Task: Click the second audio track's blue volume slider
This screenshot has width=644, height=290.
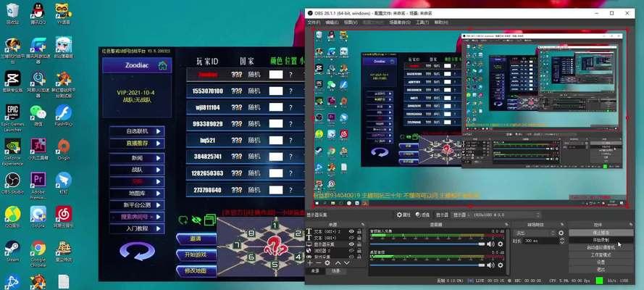Action: coord(427,265)
